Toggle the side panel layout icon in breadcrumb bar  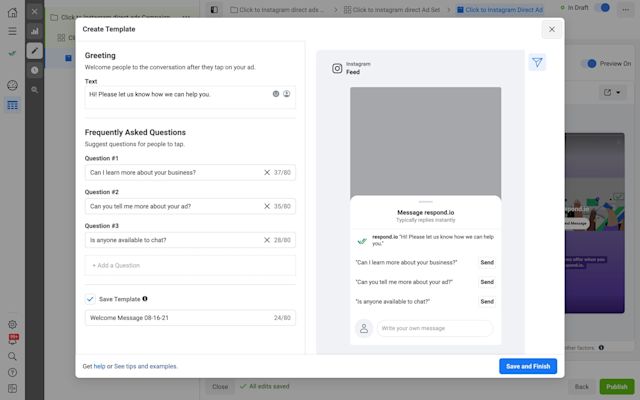[x=214, y=9]
